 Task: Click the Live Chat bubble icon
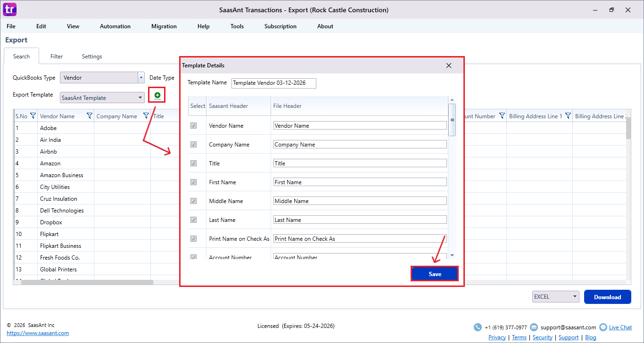603,327
